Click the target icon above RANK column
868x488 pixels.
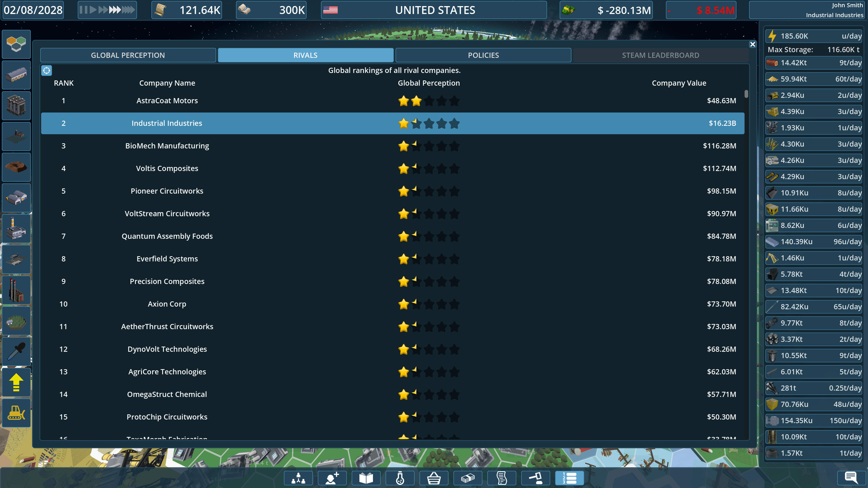coord(47,70)
